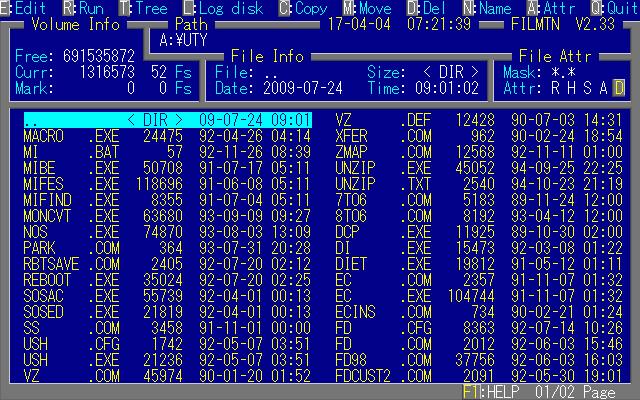Select the SOSAC .EXE file row
The width and height of the screenshot is (640, 400).
pos(168,296)
